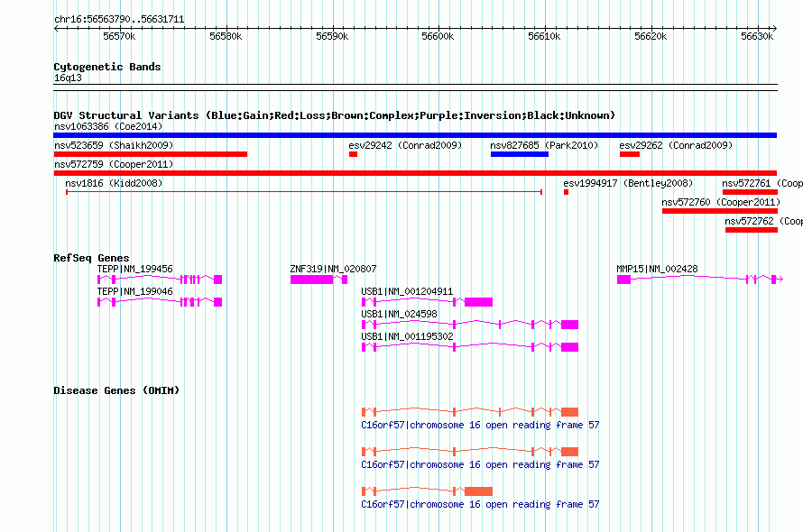803x532 pixels.
Task: Select the USB1 NM_024598 transcript glyph
Action: [x=470, y=325]
